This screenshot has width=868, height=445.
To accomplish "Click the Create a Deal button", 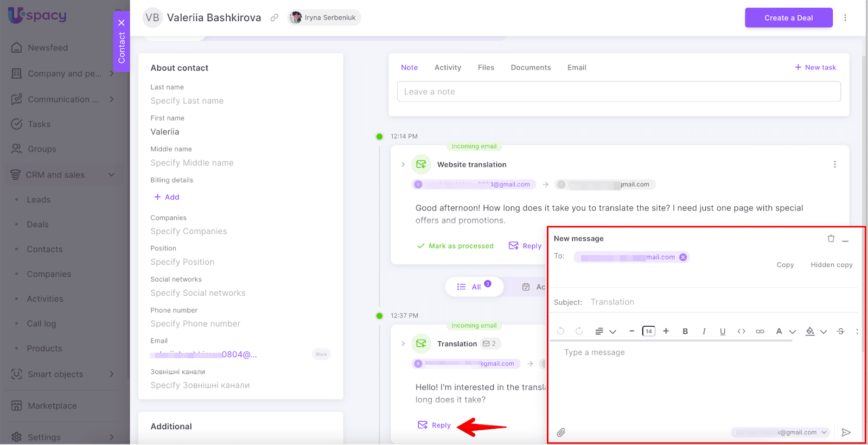I will [788, 18].
